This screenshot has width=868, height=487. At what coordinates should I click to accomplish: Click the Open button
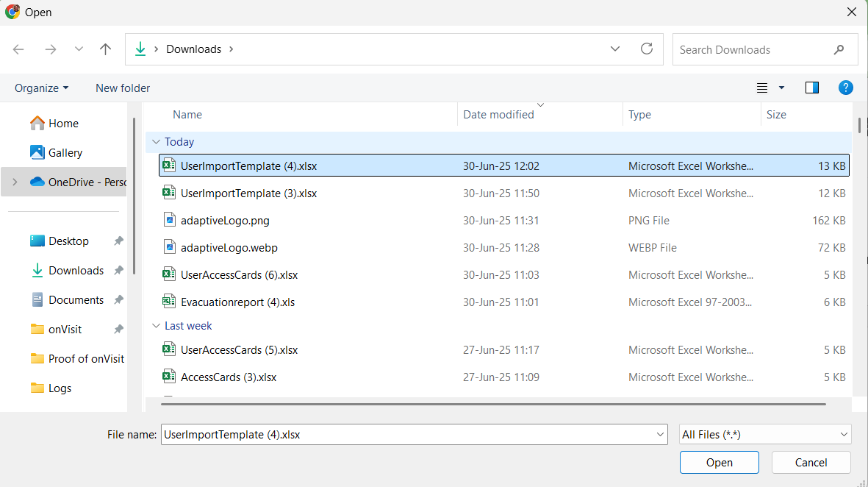[x=719, y=462]
